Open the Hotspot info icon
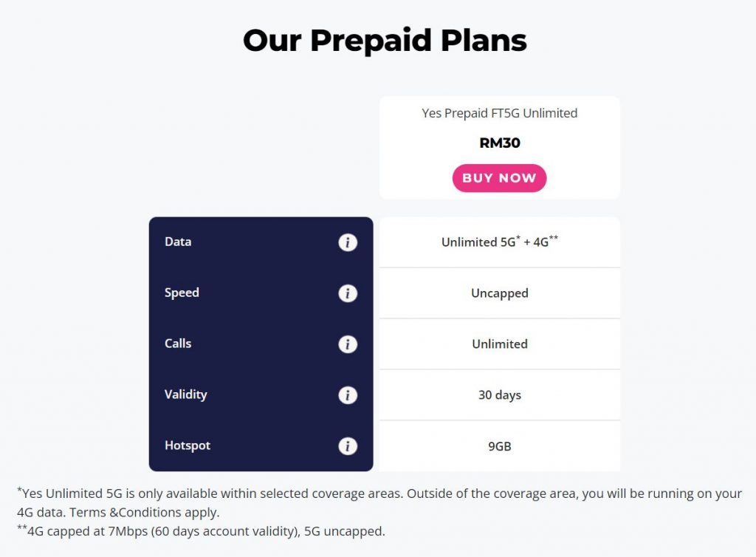 [x=348, y=446]
